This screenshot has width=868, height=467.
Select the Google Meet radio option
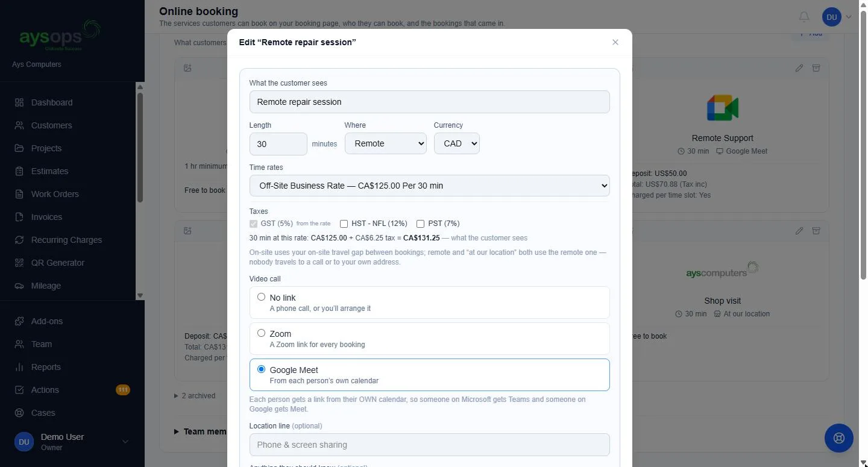coord(261,369)
